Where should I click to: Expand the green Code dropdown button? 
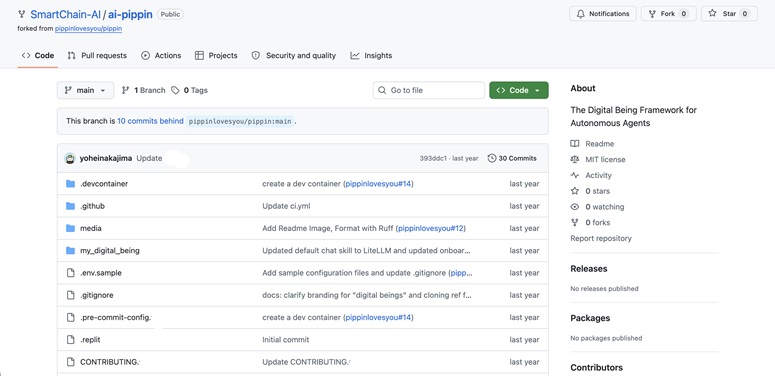pos(518,90)
